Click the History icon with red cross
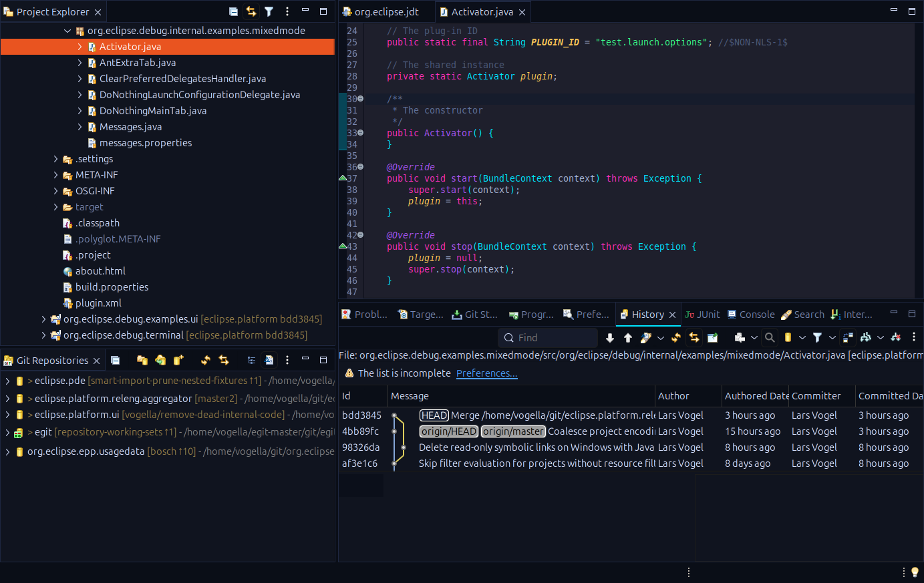This screenshot has width=924, height=583. tap(896, 338)
